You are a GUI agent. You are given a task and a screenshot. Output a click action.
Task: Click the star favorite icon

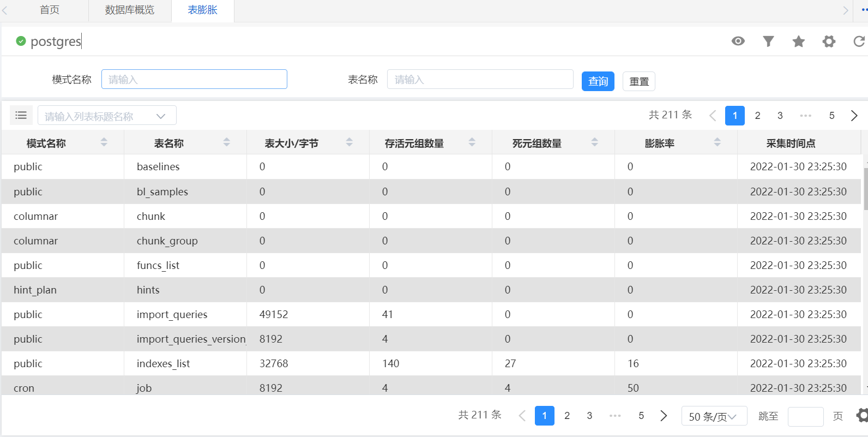point(799,41)
